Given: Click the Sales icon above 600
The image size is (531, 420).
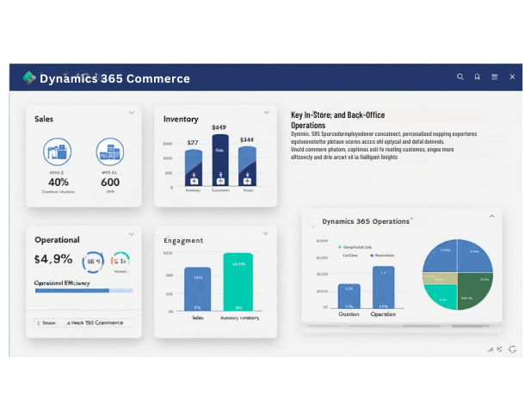Looking at the screenshot, I should click(x=110, y=151).
